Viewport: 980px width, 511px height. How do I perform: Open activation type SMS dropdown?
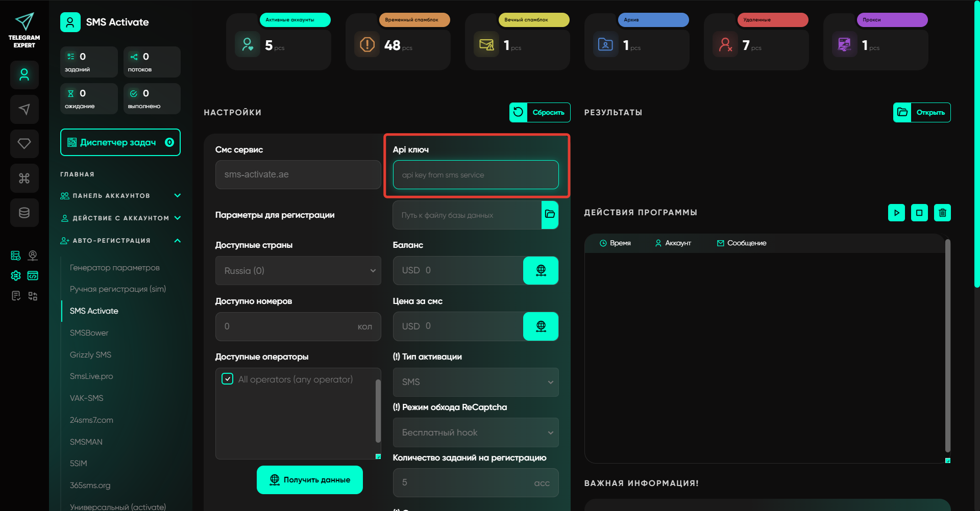point(475,382)
